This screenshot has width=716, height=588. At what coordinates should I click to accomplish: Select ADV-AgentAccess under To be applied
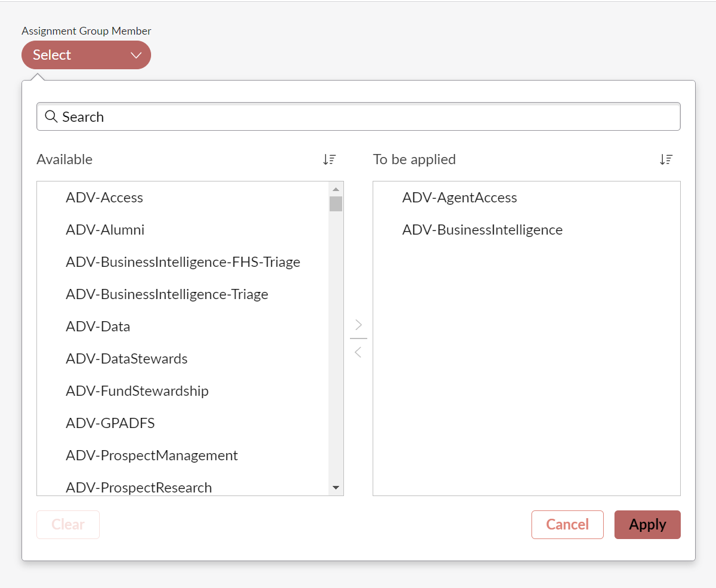click(459, 197)
